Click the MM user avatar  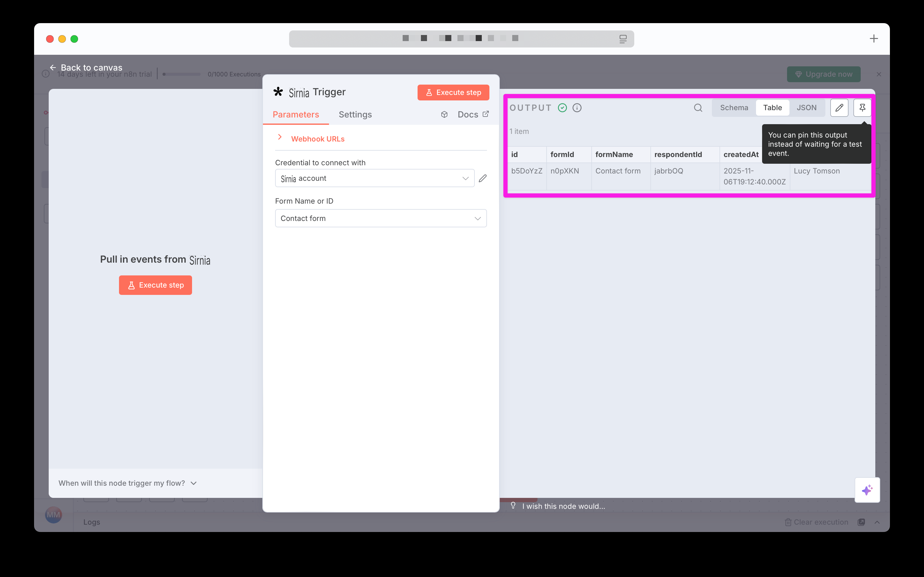tap(54, 515)
